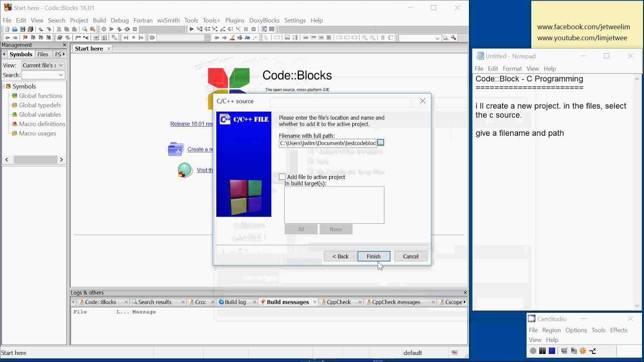The image size is (644, 362).
Task: Click the wrench settings icon at toolbar end
Action: pyautogui.click(x=453, y=38)
